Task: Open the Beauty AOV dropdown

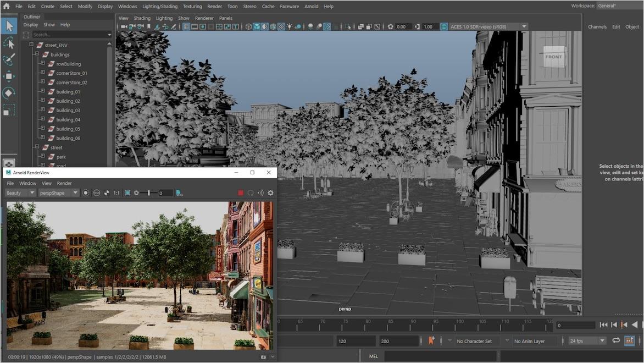Action: point(20,193)
